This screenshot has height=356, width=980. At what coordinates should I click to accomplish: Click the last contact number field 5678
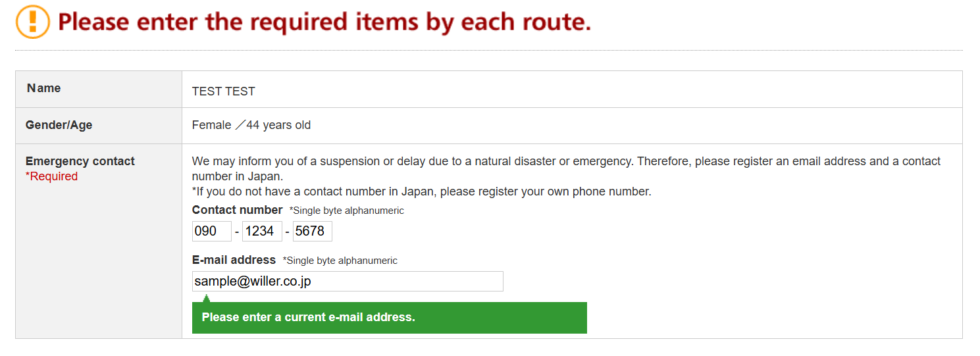coord(312,231)
